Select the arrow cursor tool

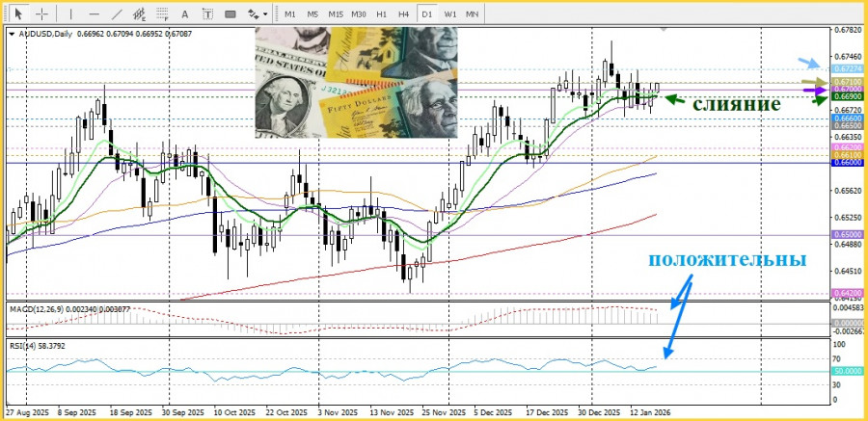click(18, 14)
